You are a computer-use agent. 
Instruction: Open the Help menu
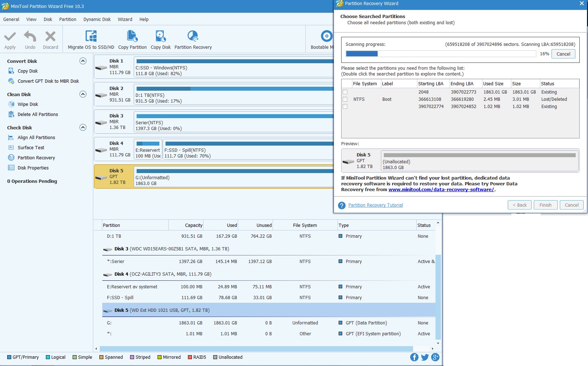pyautogui.click(x=144, y=20)
